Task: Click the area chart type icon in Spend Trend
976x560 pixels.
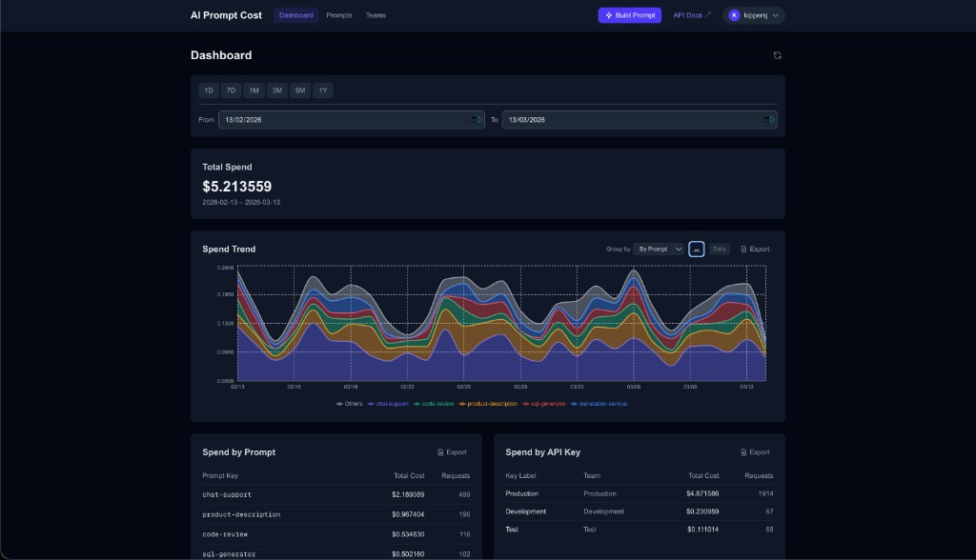Action: [697, 249]
